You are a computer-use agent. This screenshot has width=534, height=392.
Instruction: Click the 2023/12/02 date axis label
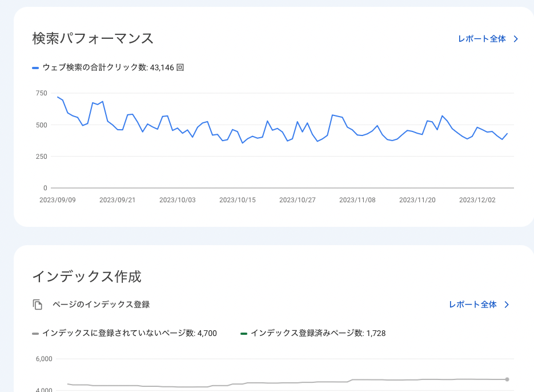[x=477, y=200]
